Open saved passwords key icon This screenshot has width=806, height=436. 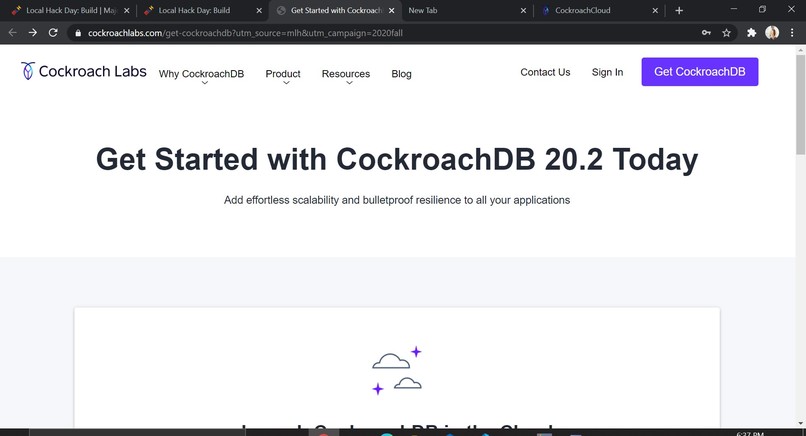pos(706,32)
